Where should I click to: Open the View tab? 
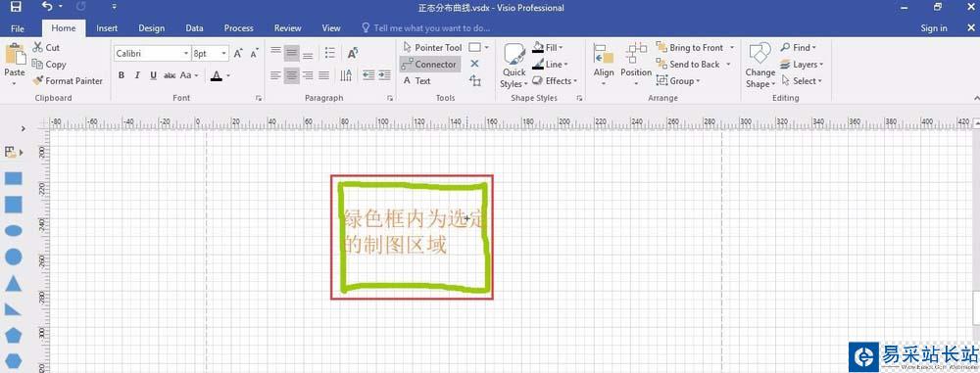coord(331,28)
